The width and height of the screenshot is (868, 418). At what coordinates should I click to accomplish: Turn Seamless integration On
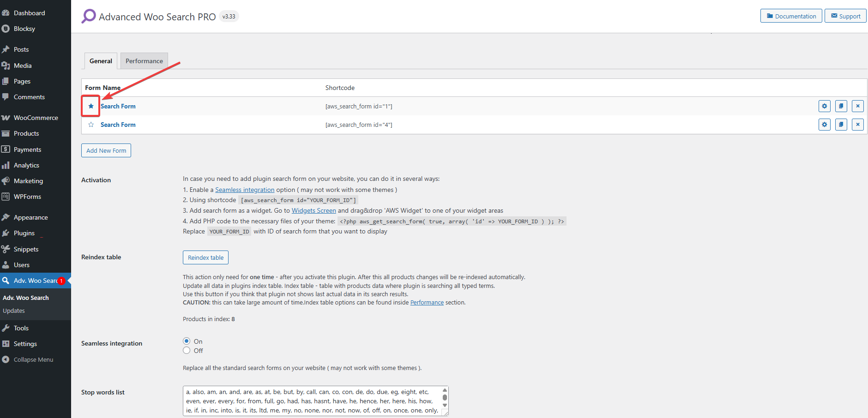[x=187, y=341]
